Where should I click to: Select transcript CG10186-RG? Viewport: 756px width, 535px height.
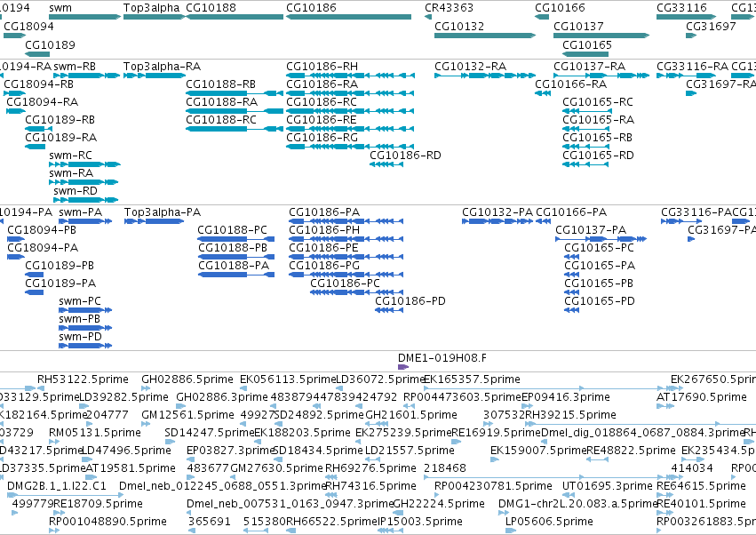pyautogui.click(x=322, y=138)
